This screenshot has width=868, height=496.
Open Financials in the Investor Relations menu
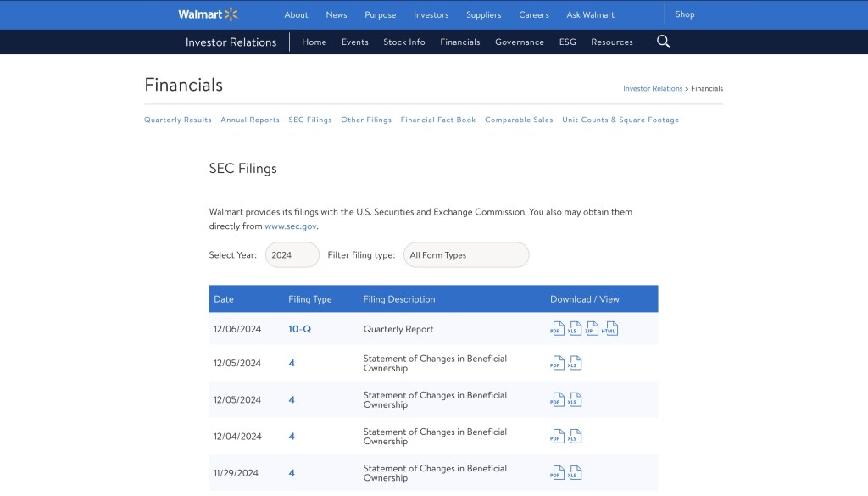click(459, 42)
